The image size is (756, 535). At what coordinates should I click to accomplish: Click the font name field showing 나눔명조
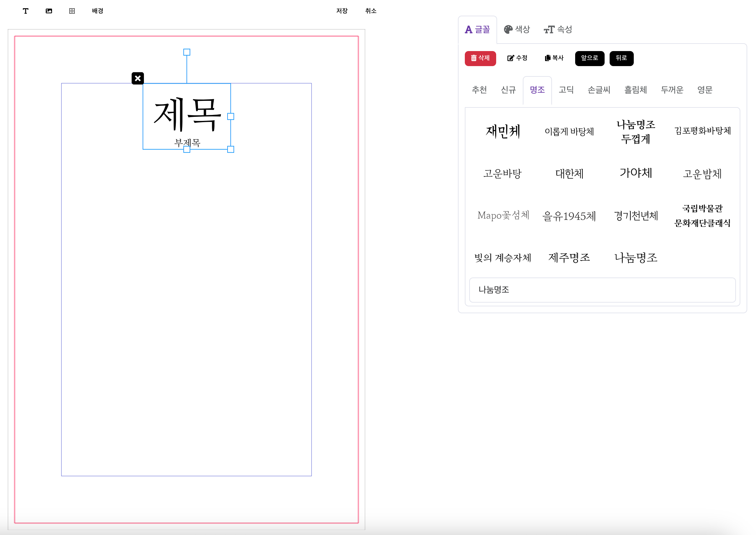tap(602, 289)
